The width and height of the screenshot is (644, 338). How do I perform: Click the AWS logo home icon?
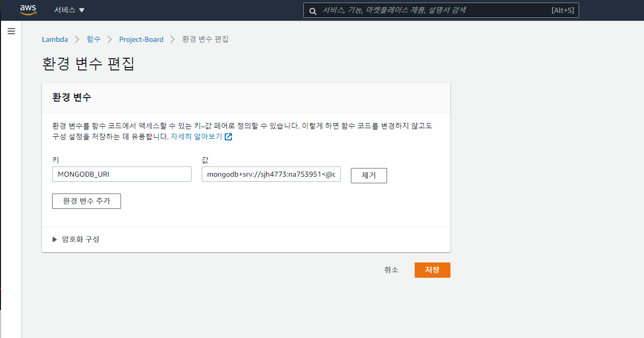tap(28, 10)
